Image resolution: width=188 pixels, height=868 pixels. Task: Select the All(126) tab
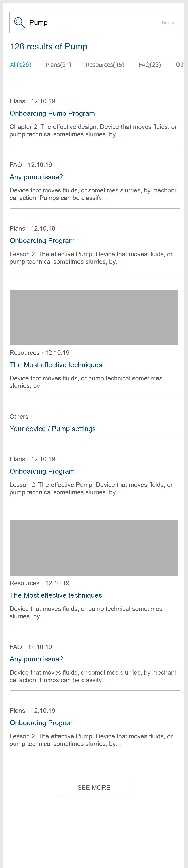click(x=21, y=65)
